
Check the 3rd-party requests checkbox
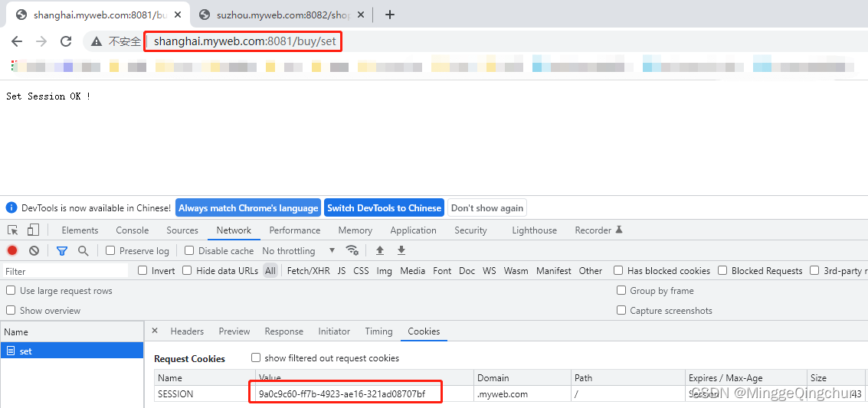click(x=814, y=270)
